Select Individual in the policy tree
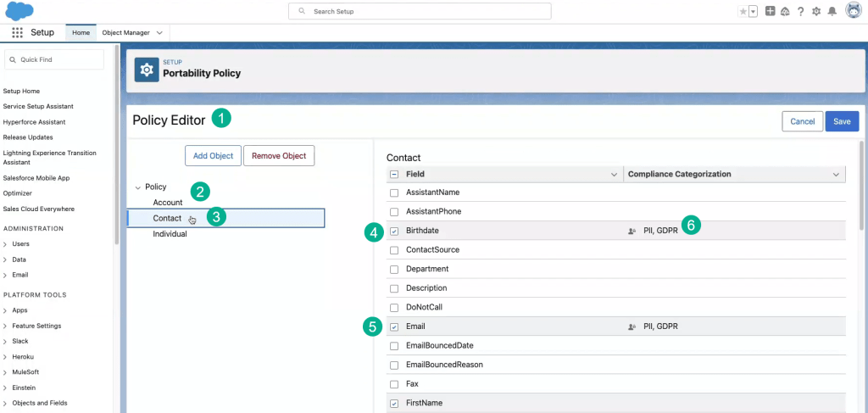Screen dimensions: 868x413 [170, 234]
